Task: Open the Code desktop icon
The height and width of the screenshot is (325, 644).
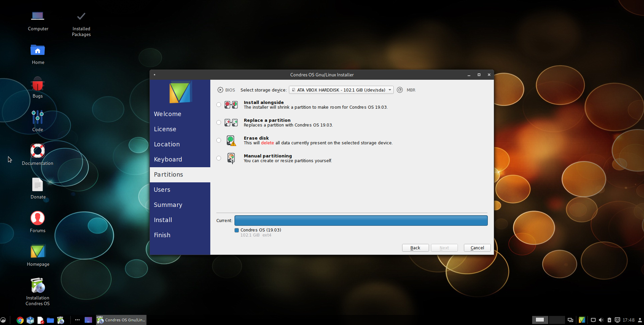Action: 38,117
